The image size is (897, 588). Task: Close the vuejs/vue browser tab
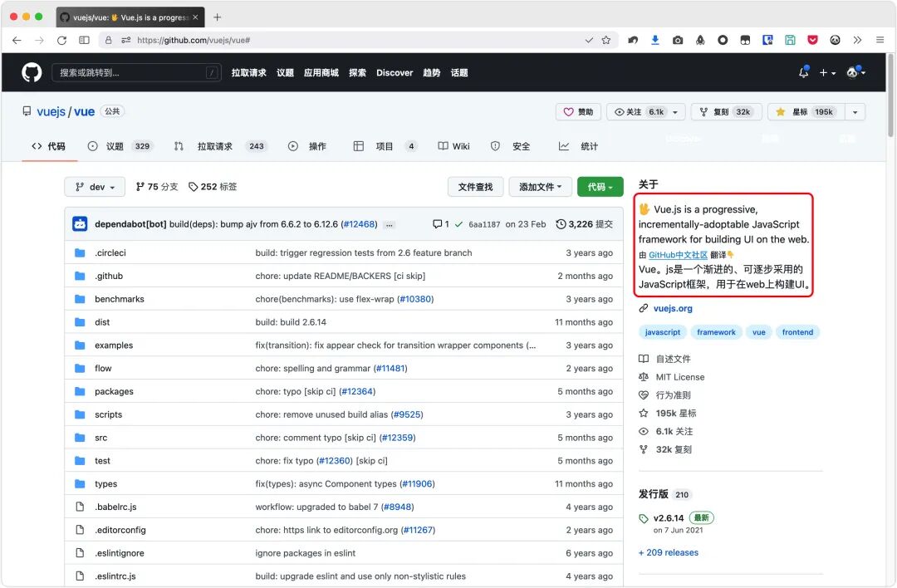click(x=195, y=17)
